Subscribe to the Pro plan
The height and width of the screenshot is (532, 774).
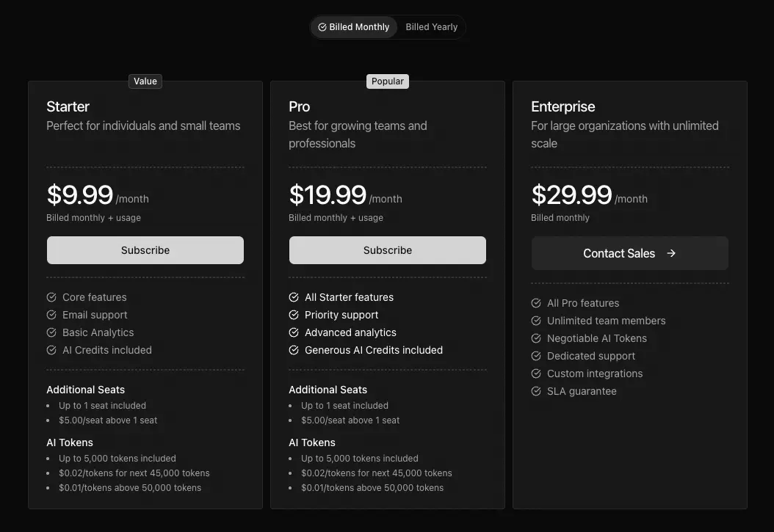tap(387, 249)
